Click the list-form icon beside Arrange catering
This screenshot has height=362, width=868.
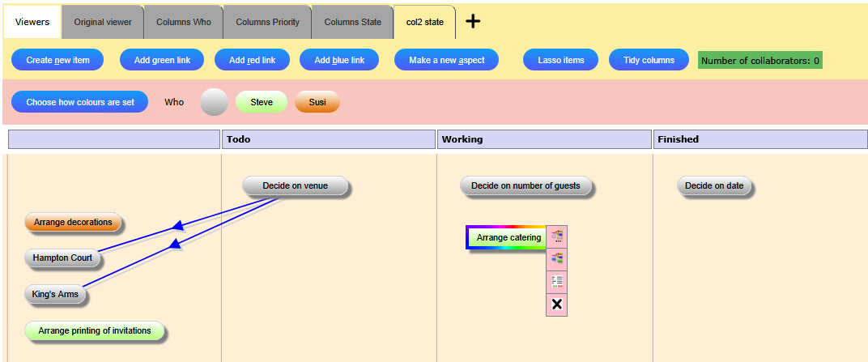[556, 282]
